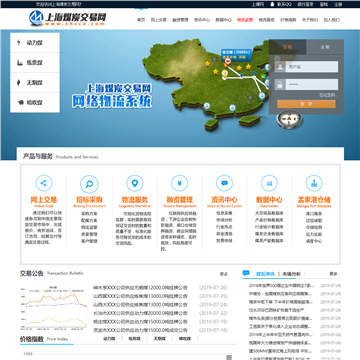Open 价格指数 in the main navigation
The image size is (360, 360).
(x=288, y=20)
